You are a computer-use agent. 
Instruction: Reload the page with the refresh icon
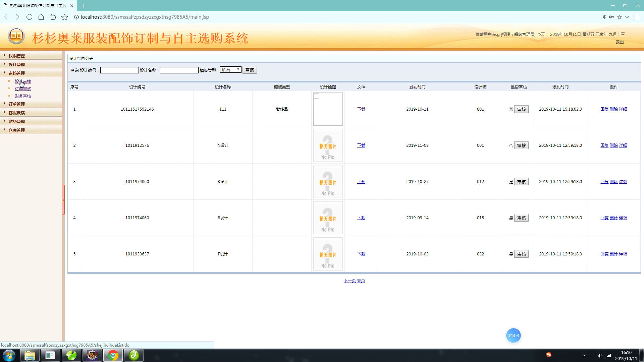pos(29,17)
